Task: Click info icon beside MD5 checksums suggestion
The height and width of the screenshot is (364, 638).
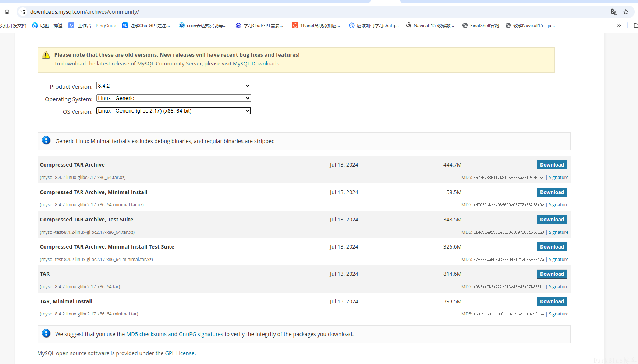Action: point(46,333)
